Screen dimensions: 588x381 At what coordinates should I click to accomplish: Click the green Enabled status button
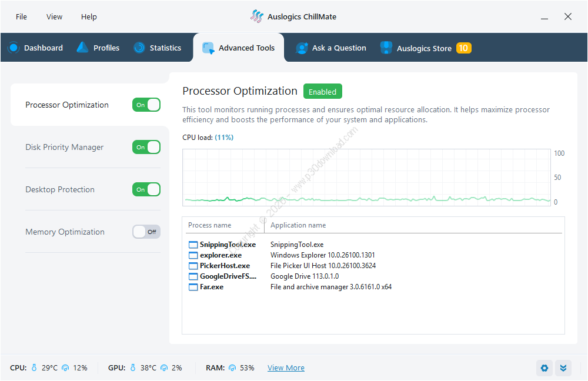pyautogui.click(x=322, y=92)
